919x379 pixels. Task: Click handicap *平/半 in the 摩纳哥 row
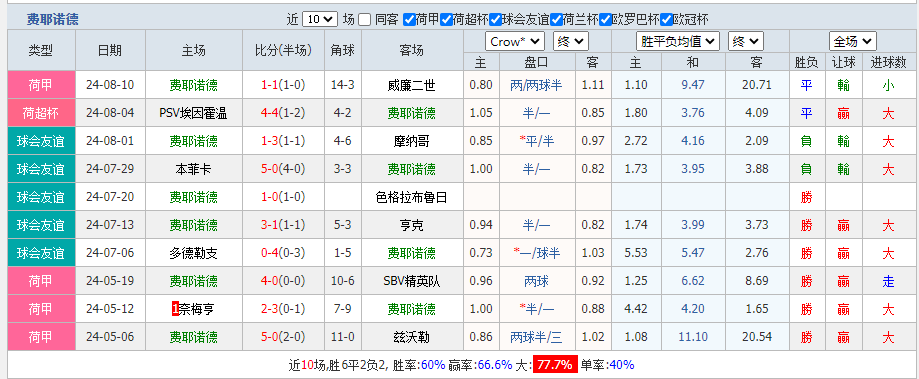pos(536,141)
